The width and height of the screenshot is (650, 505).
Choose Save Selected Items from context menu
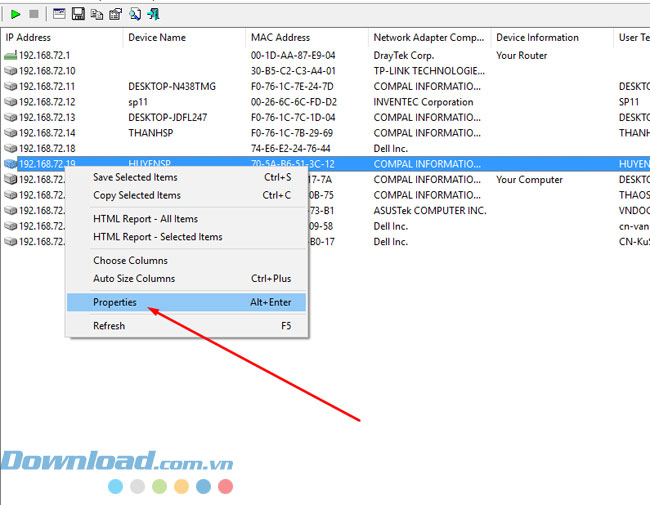[x=187, y=177]
